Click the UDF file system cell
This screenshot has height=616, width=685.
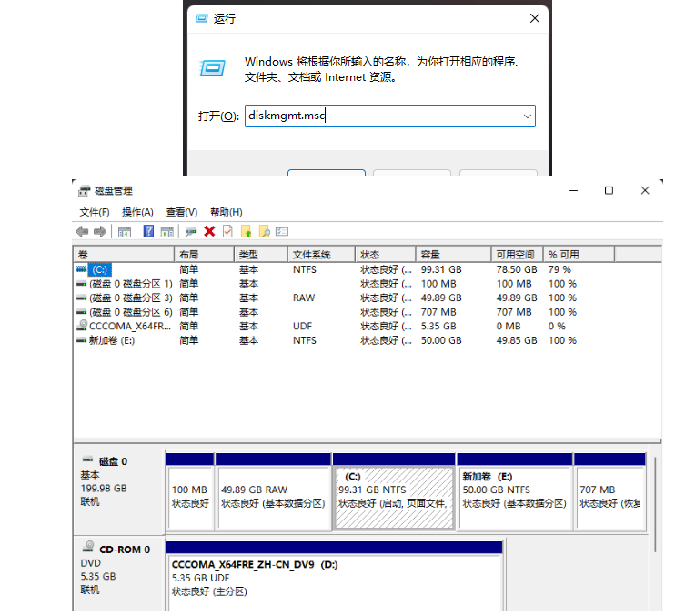302,327
